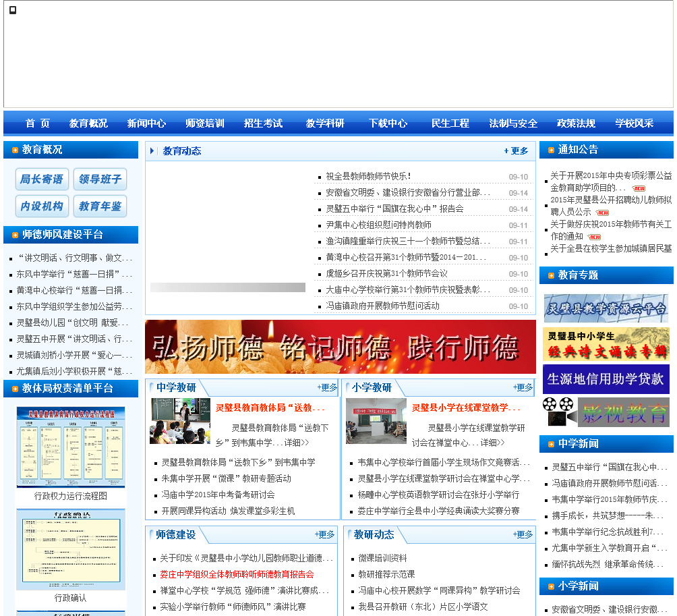Open 微课培训资料 in 教研动态
Viewport: 677px width, 616px height.
(x=382, y=558)
